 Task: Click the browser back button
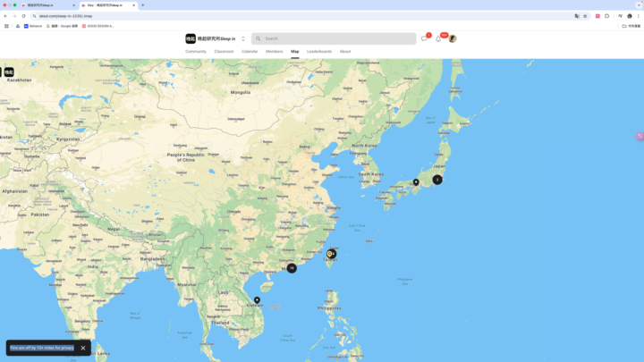pos(5,16)
